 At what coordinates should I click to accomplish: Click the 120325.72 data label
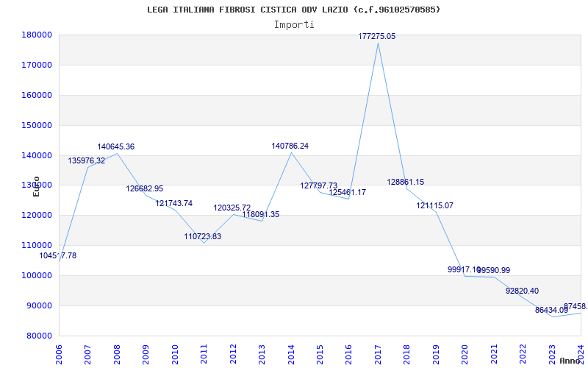(x=232, y=208)
